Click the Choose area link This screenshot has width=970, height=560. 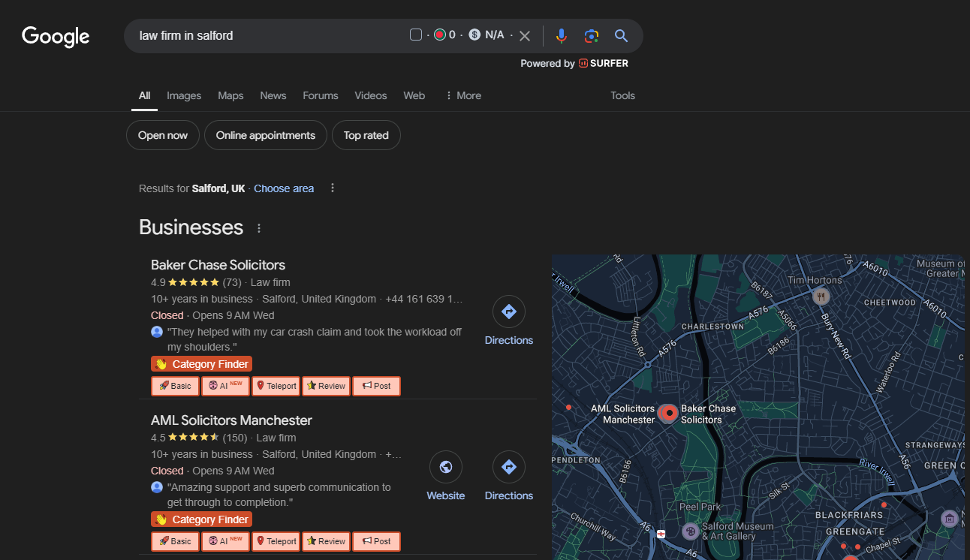(x=284, y=188)
